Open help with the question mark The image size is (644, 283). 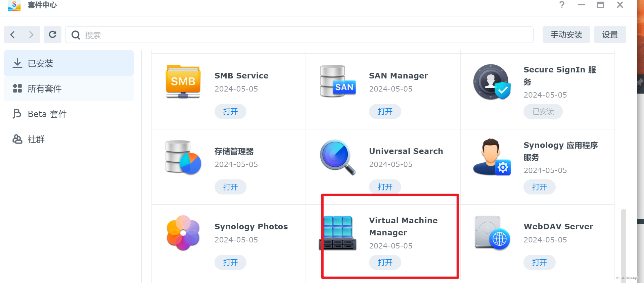coord(562,5)
